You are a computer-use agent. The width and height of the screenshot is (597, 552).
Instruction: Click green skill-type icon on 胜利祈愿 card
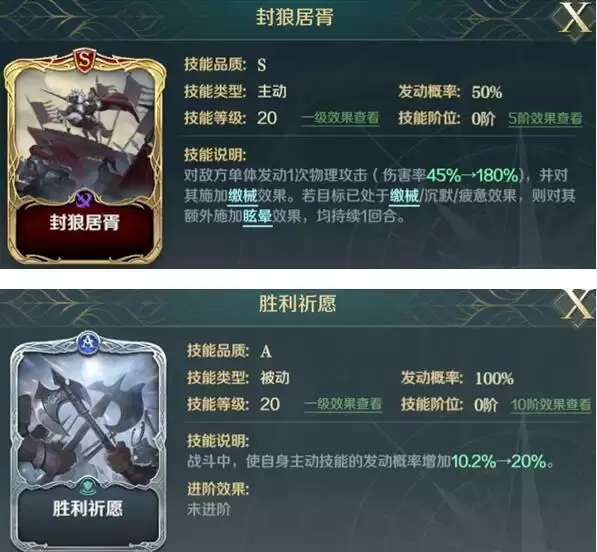[x=88, y=486]
